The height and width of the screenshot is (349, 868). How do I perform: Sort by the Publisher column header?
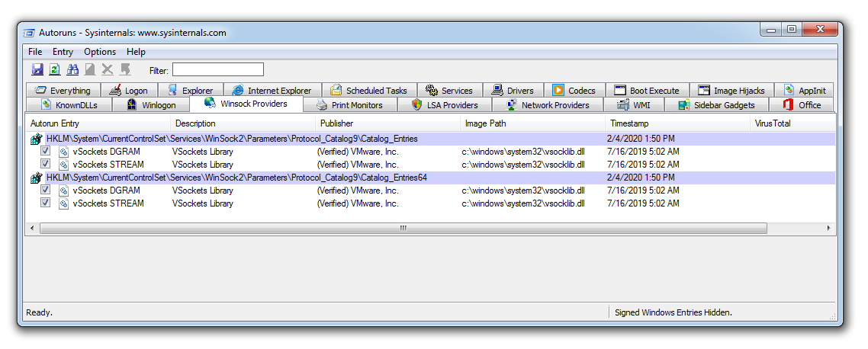[x=336, y=123]
